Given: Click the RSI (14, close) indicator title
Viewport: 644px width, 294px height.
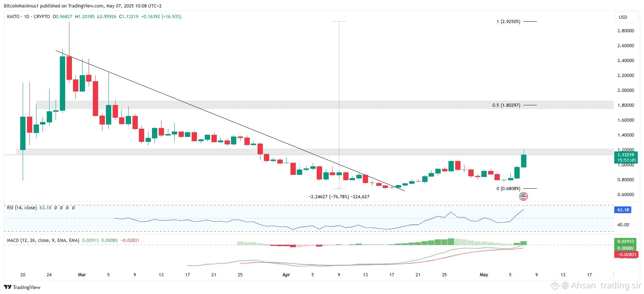Looking at the screenshot, I should (22, 208).
